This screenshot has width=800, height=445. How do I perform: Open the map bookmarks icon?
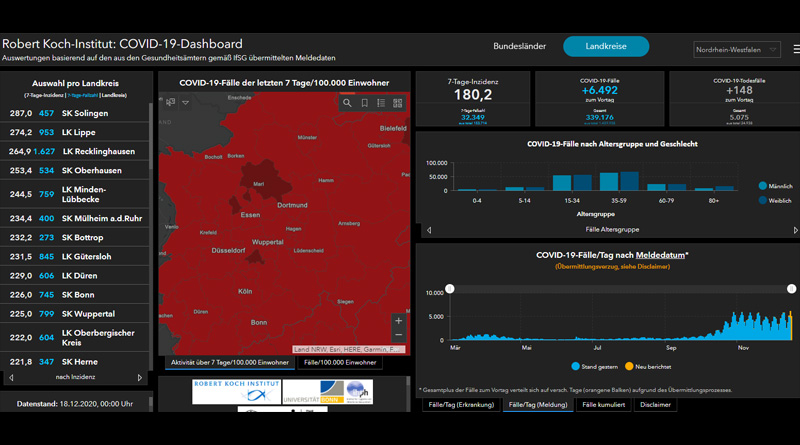[364, 103]
